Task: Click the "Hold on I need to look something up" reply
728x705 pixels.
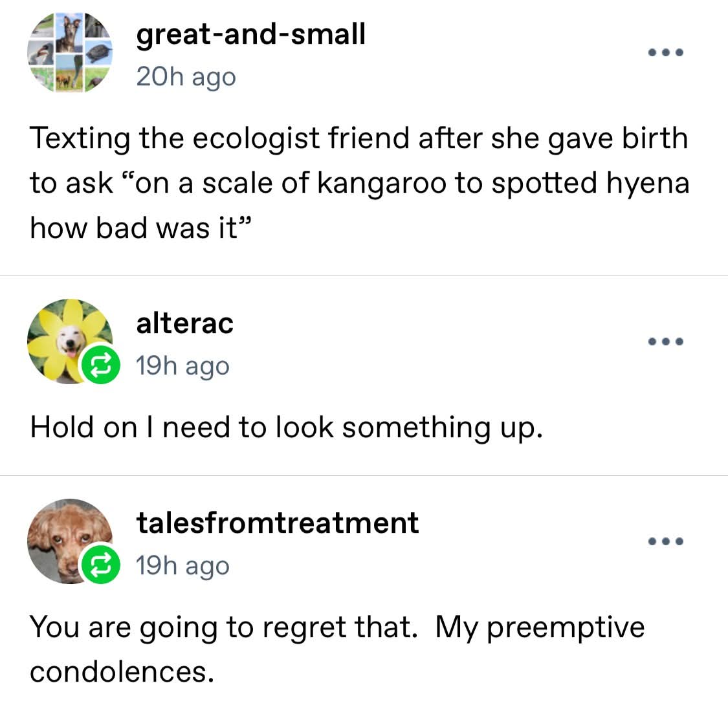Action: (285, 428)
